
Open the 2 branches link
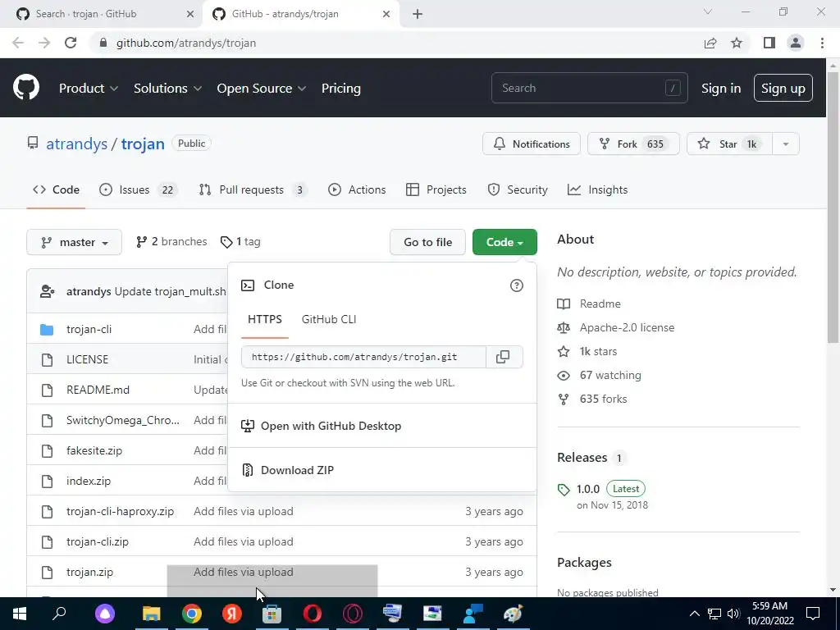pyautogui.click(x=171, y=242)
